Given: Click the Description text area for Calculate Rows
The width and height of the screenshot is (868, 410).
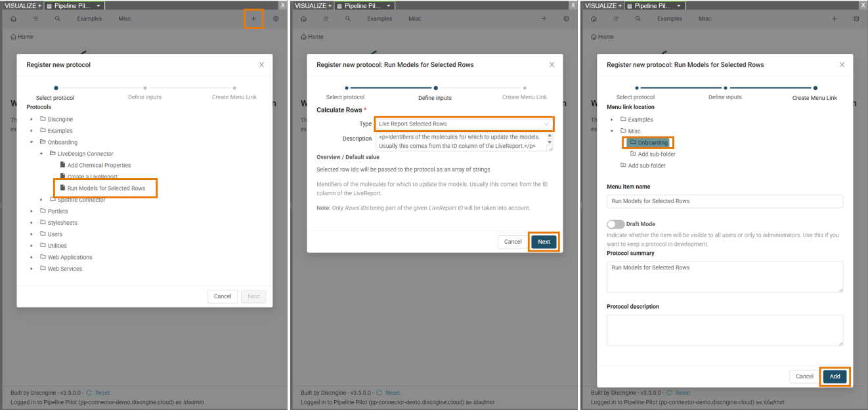Looking at the screenshot, I should click(x=461, y=141).
